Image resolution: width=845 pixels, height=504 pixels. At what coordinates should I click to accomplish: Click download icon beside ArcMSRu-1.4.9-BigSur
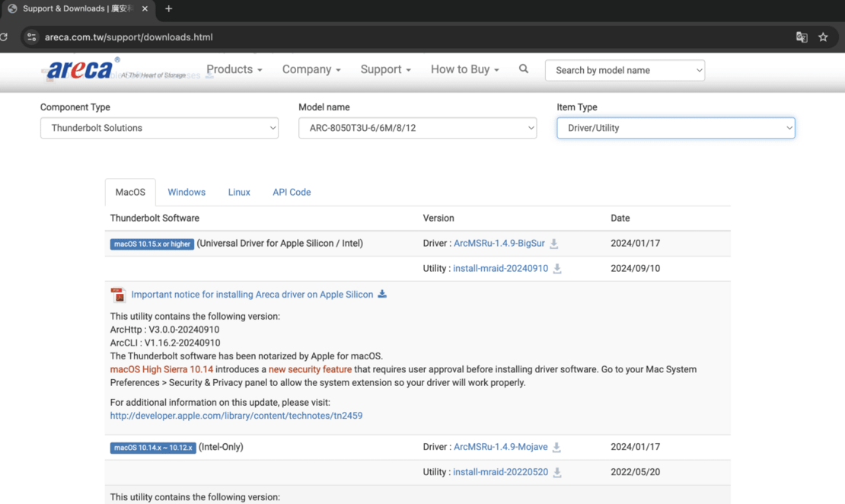point(554,244)
